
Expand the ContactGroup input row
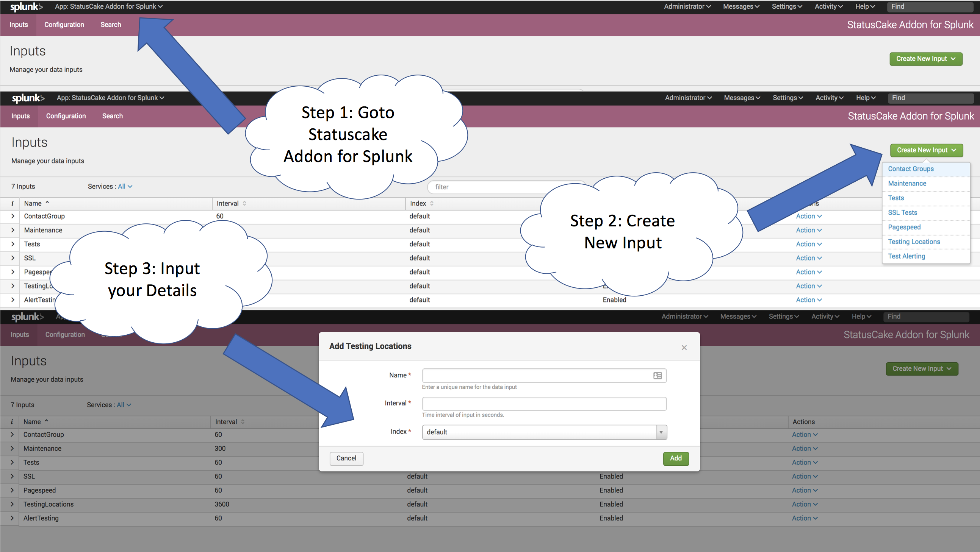pyautogui.click(x=12, y=216)
